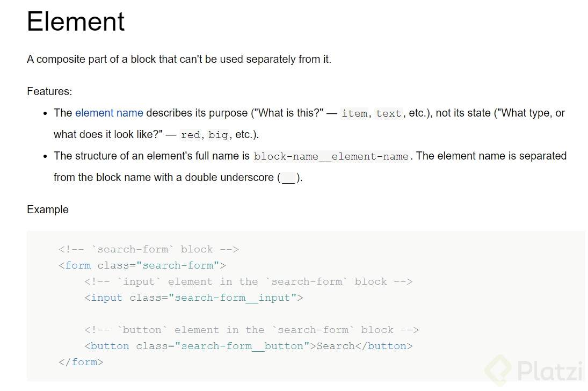
Task: Open the "element name" hyperlink
Action: click(x=109, y=113)
